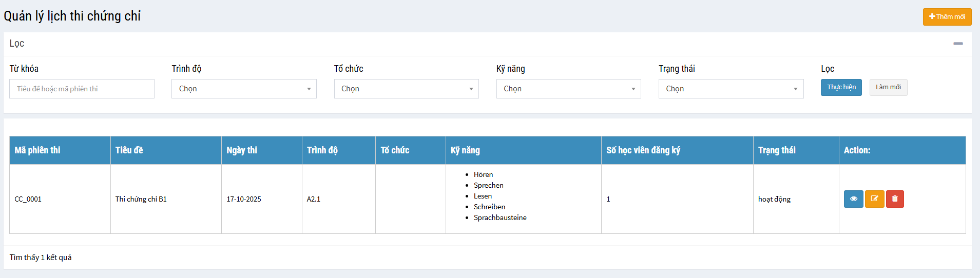Click the Sprachbausteine skill list item
Screen dimensions: 980x278
(x=500, y=217)
